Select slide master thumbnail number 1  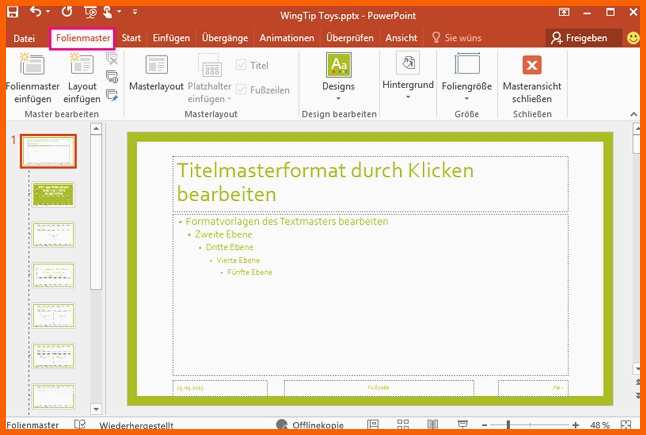pyautogui.click(x=48, y=151)
